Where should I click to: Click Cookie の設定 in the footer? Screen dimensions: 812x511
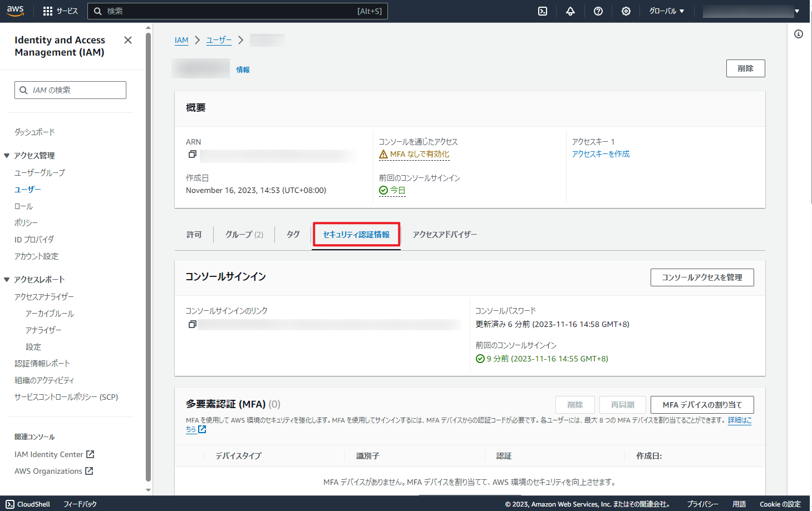tap(780, 504)
